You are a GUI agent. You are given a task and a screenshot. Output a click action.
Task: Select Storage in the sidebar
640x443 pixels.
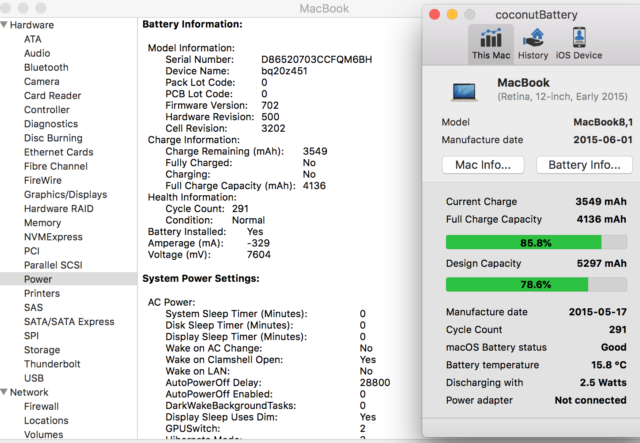coord(42,350)
